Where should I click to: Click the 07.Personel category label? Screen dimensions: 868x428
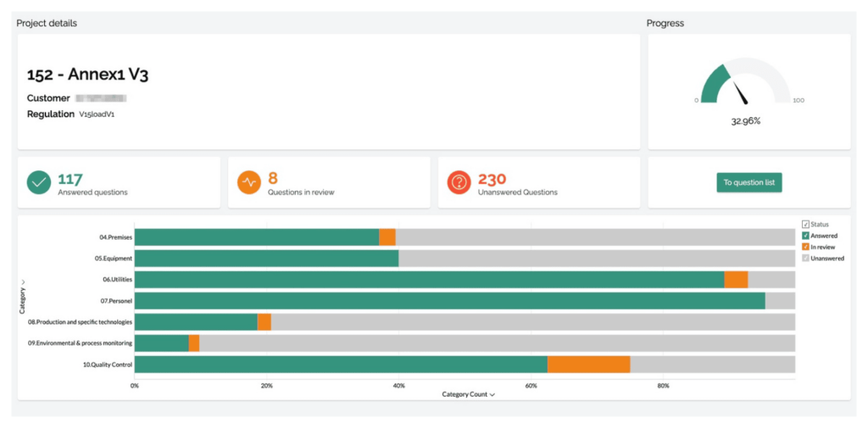[116, 301]
